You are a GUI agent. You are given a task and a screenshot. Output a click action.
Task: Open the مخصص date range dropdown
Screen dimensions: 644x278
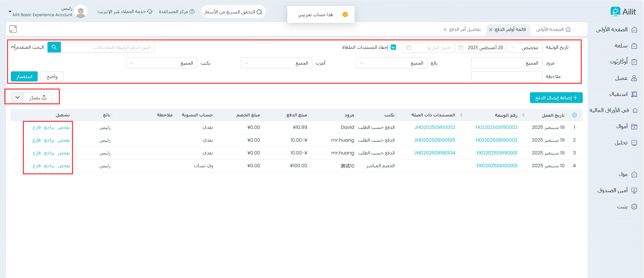pyautogui.click(x=525, y=47)
